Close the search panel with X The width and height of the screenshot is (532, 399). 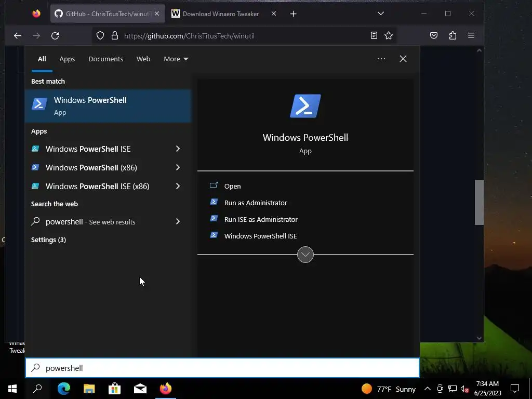[403, 59]
